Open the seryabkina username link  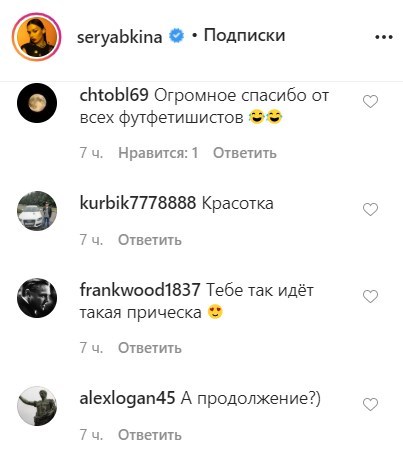point(120,37)
